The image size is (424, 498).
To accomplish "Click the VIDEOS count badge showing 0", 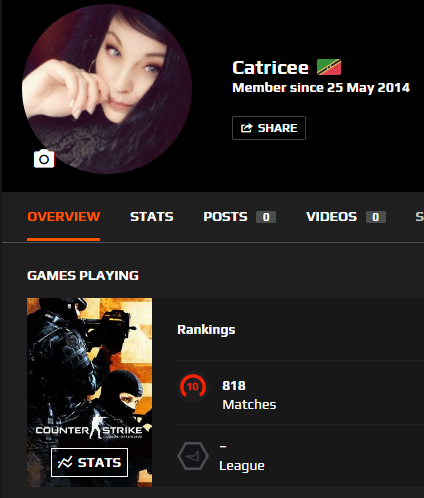I will tap(376, 217).
